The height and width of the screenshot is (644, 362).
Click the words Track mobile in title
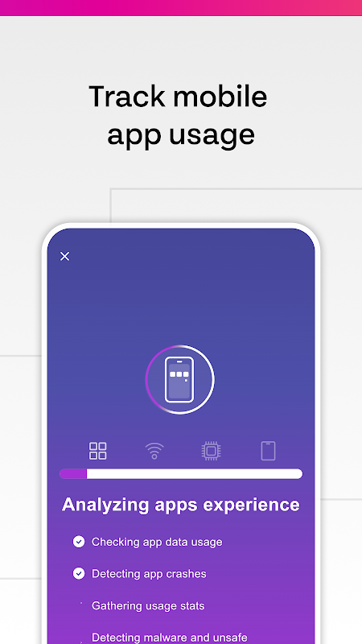tap(178, 96)
